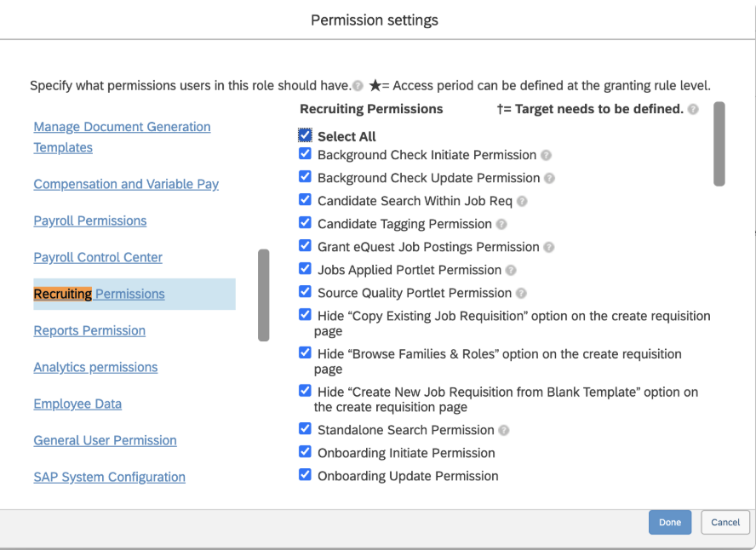The height and width of the screenshot is (550, 756).
Task: Cancel the permission settings dialog
Action: click(725, 523)
